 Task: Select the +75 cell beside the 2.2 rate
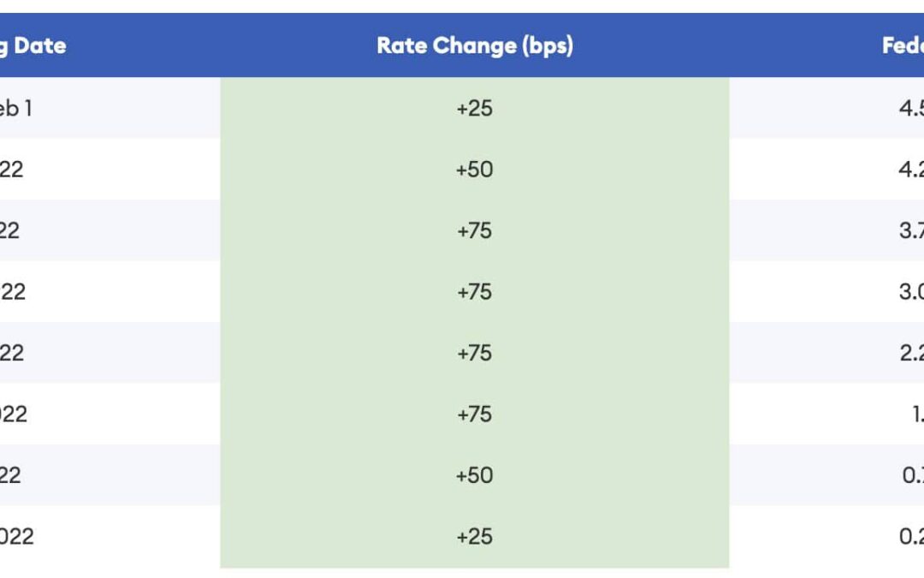click(x=475, y=353)
